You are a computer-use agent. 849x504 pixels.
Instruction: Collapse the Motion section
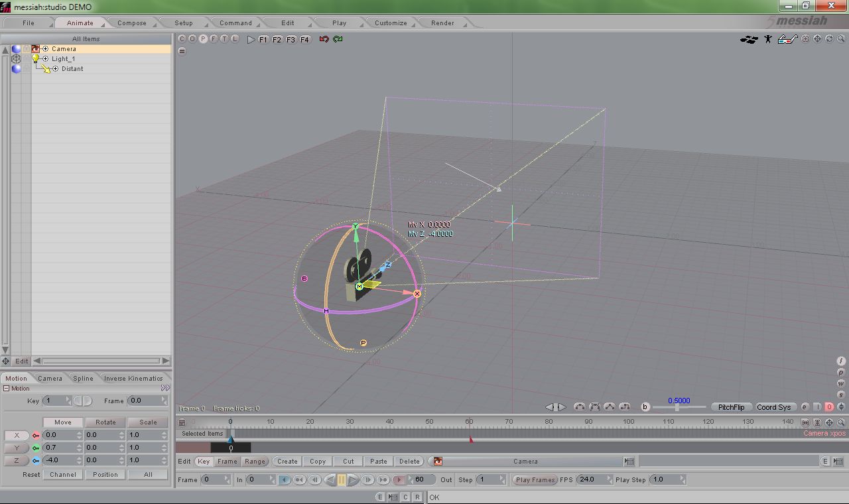pos(7,389)
